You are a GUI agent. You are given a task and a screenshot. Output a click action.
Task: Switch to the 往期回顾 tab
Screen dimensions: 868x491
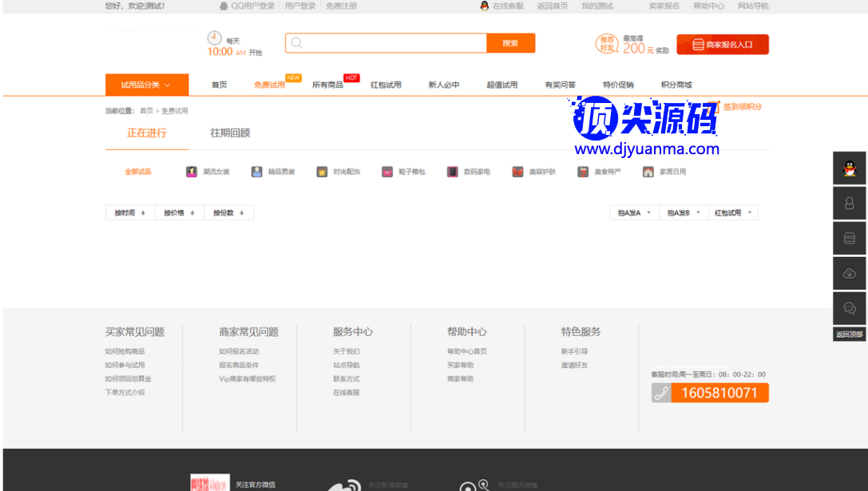point(230,133)
